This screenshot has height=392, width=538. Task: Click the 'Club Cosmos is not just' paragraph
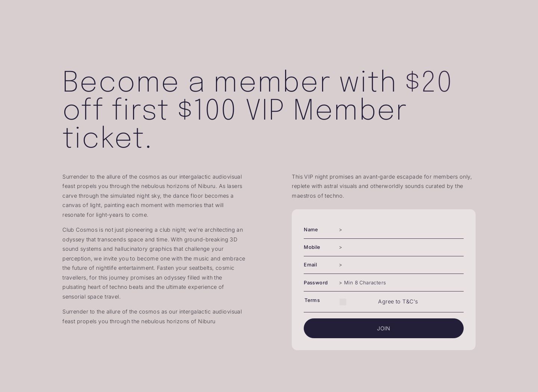pyautogui.click(x=154, y=263)
